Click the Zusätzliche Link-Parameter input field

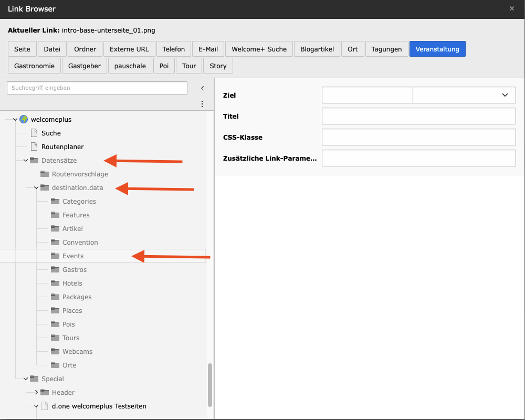pyautogui.click(x=418, y=158)
